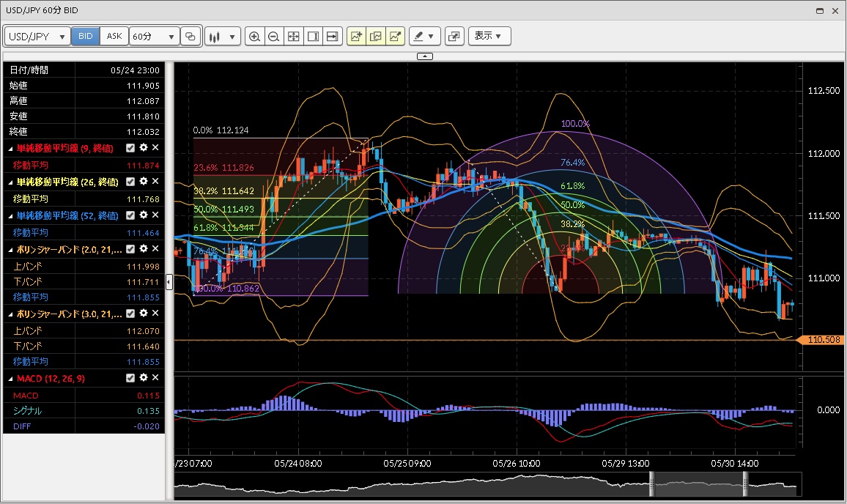Uncheck the 単純移動平均線 (26, 終値) checkbox
Screen dimensions: 847x504
point(130,182)
